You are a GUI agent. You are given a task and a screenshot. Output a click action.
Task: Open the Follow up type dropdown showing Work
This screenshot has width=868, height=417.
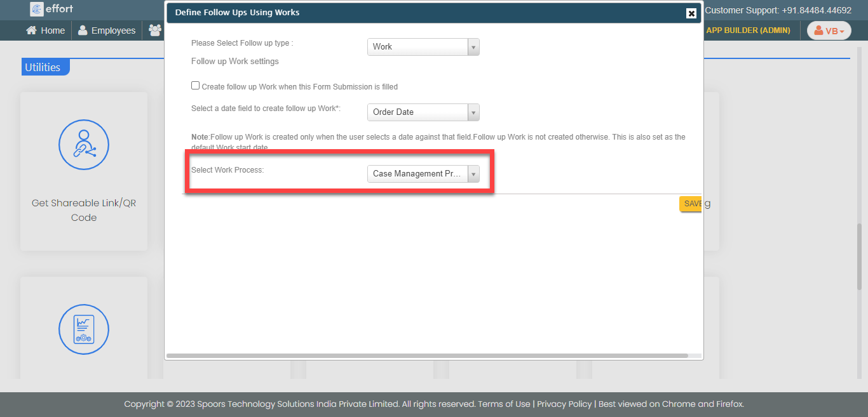click(423, 47)
